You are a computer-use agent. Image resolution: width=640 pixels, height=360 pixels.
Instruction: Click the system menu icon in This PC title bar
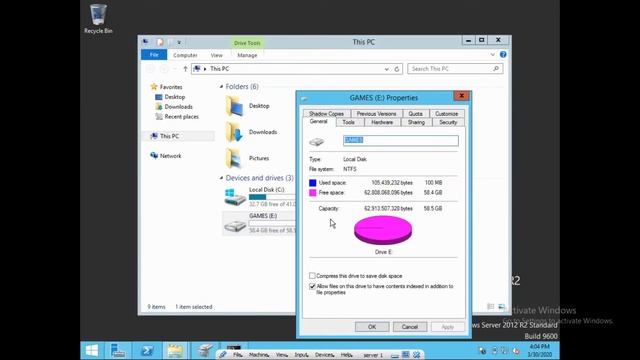146,42
